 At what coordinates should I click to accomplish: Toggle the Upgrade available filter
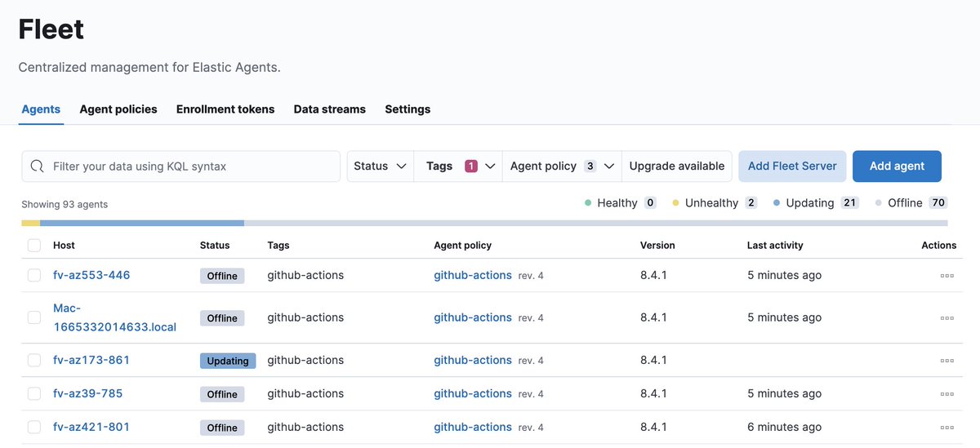pyautogui.click(x=676, y=166)
